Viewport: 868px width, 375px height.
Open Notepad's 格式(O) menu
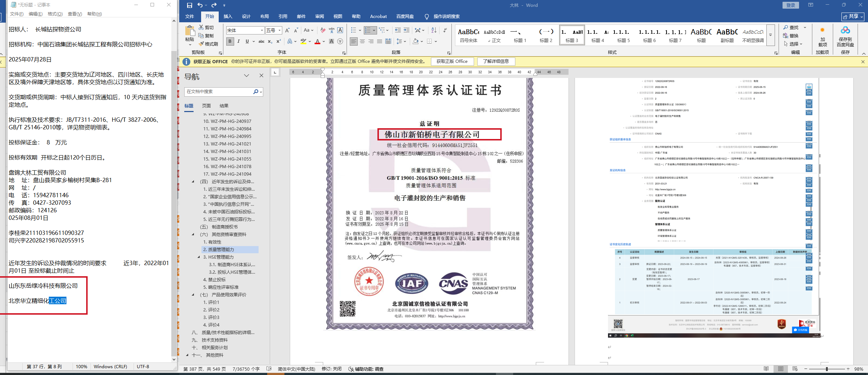[55, 14]
